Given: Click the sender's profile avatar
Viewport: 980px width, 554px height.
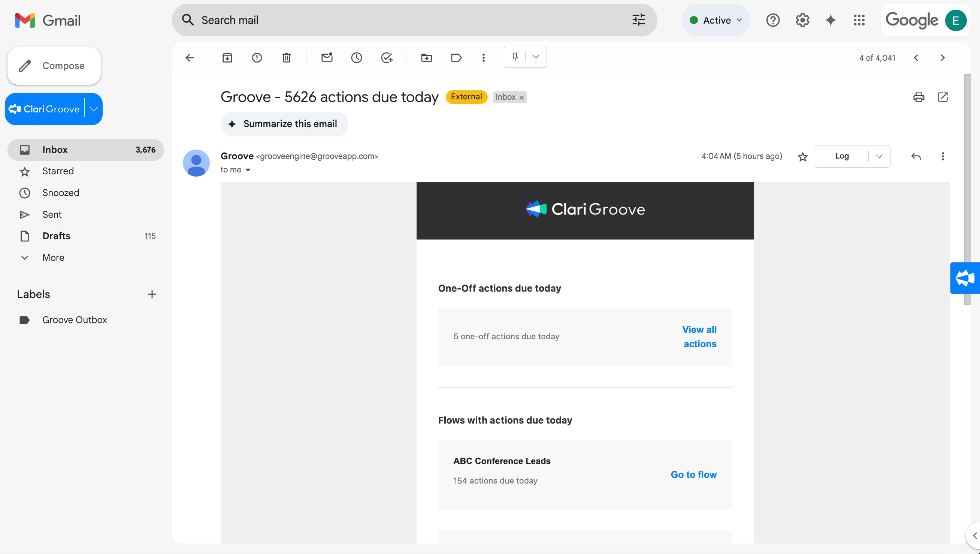Looking at the screenshot, I should (196, 163).
